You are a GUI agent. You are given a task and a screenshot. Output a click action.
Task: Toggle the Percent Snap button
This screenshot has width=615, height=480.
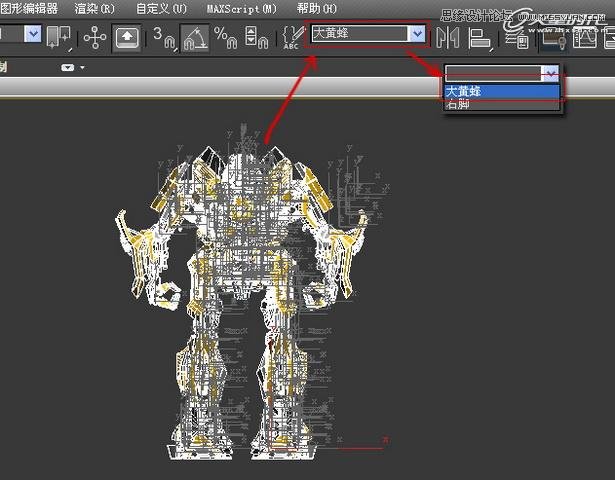point(226,37)
